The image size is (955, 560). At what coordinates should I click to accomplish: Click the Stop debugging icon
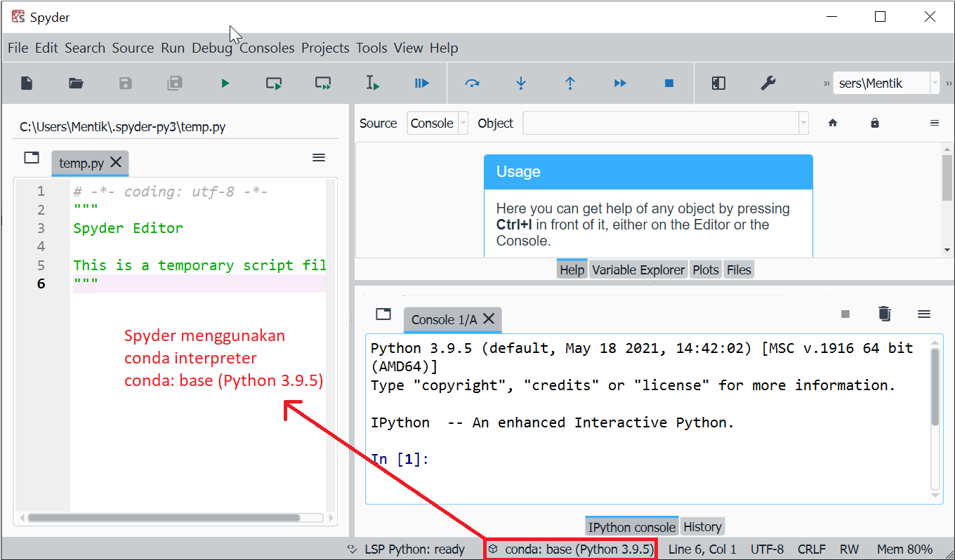click(x=668, y=83)
